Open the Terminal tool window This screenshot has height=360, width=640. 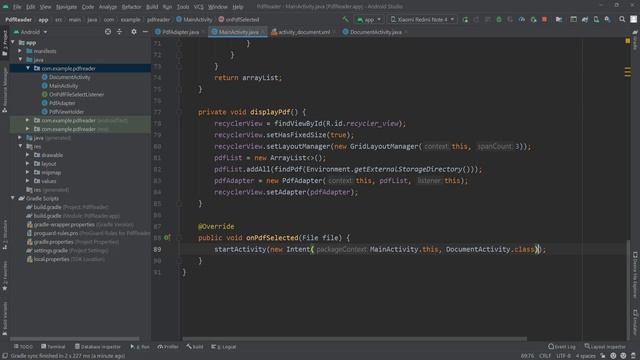[x=53, y=347]
